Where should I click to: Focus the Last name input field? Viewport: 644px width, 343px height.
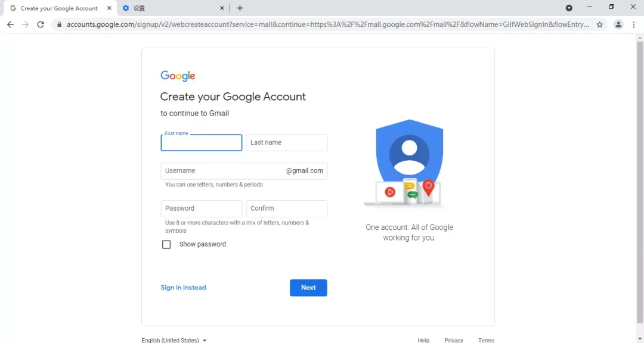click(x=287, y=142)
